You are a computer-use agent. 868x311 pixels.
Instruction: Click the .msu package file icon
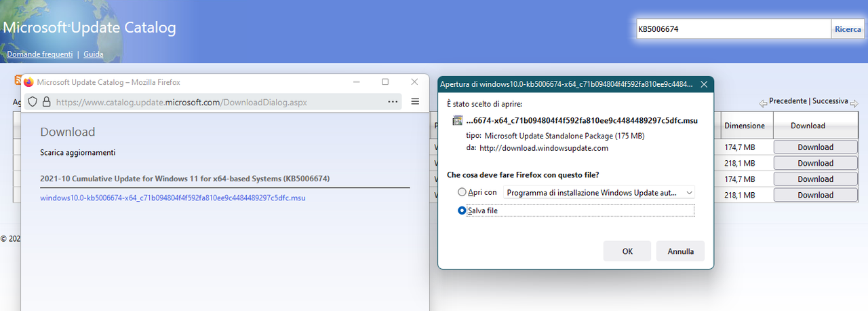click(458, 121)
